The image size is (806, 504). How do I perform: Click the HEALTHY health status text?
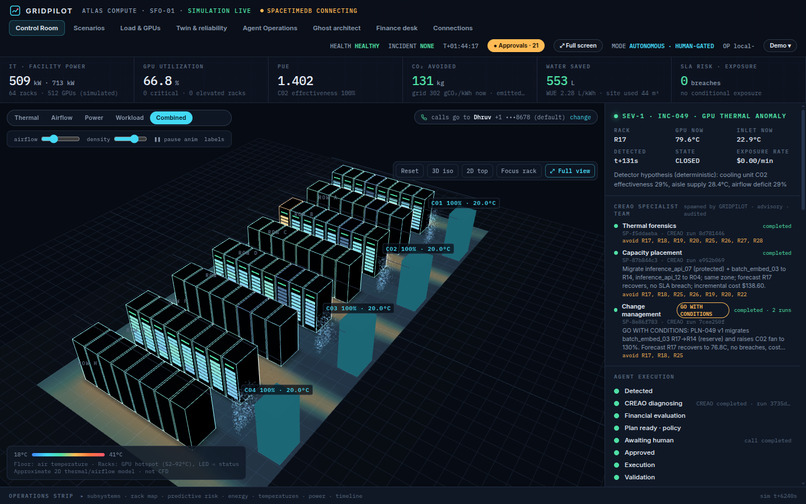click(x=367, y=46)
